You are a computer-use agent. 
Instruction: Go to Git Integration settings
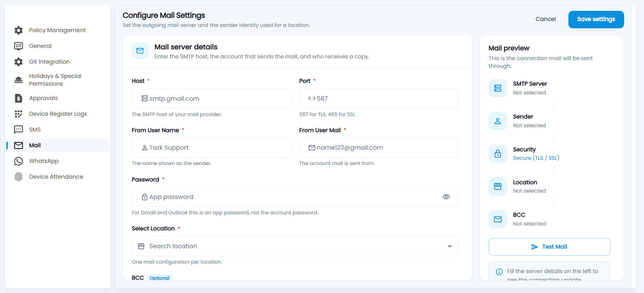pyautogui.click(x=58, y=62)
